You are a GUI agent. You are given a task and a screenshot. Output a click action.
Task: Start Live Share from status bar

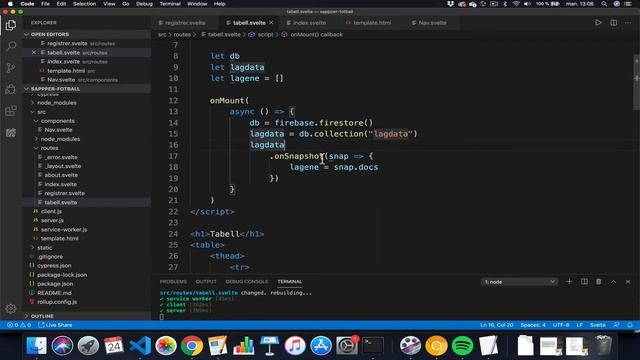coord(55,325)
